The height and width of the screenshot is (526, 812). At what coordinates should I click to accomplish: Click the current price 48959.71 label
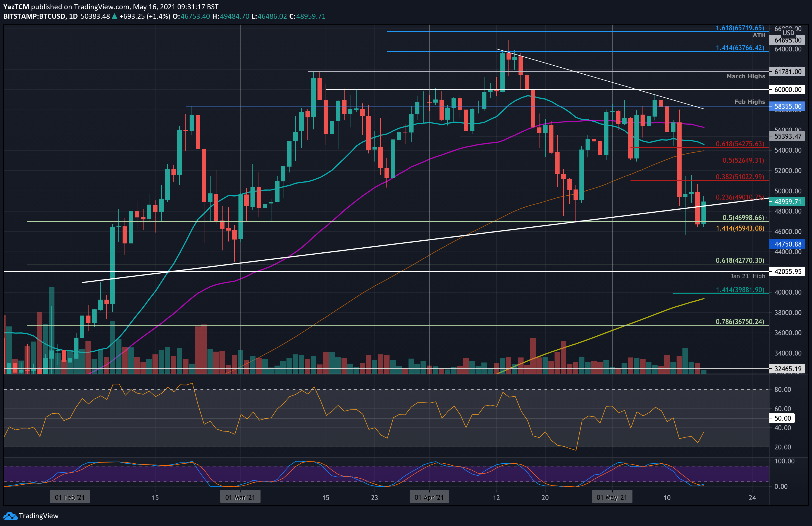[787, 202]
